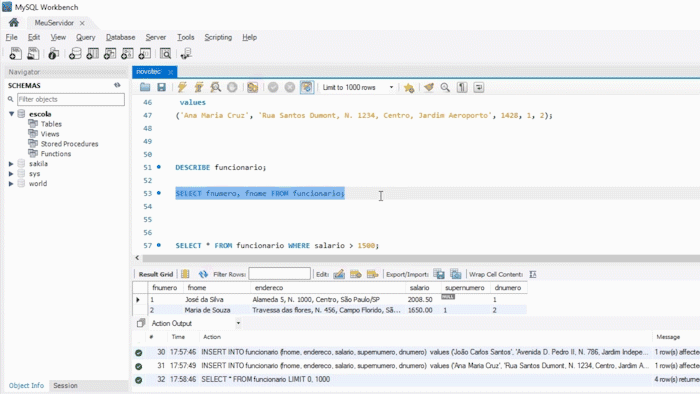The image size is (700, 394).
Task: Click the Filter objects field
Action: pos(71,99)
